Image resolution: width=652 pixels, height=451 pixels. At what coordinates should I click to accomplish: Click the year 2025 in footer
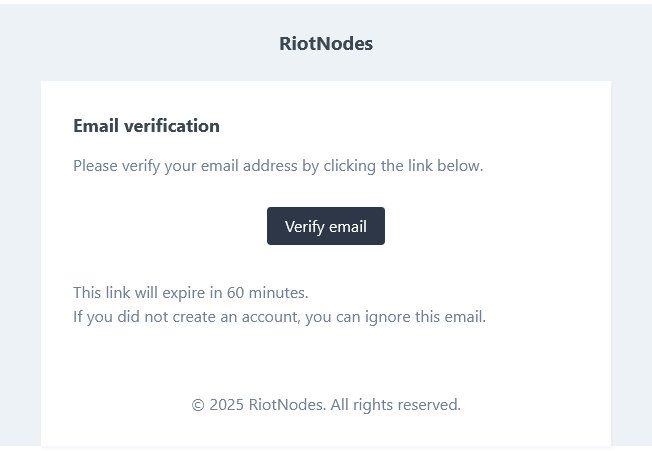[226, 405]
